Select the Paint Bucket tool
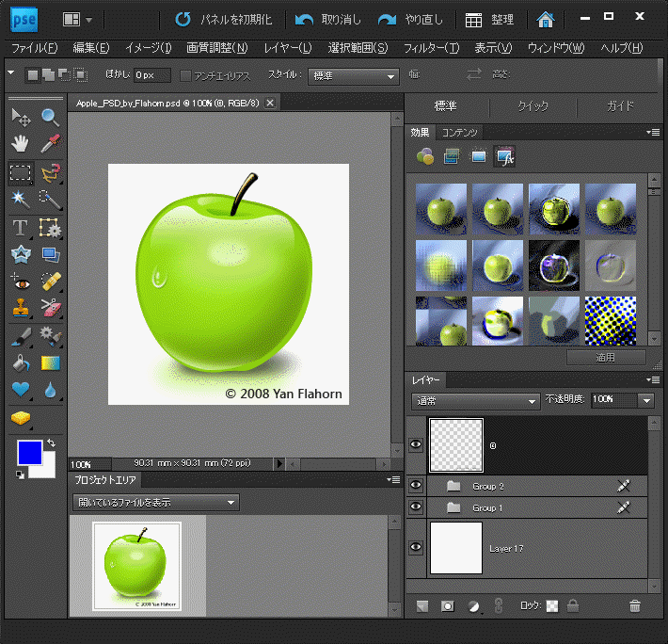 coord(20,362)
